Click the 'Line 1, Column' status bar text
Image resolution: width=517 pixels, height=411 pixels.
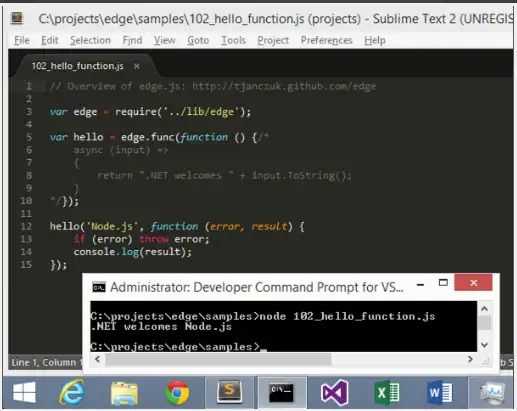pyautogui.click(x=44, y=362)
